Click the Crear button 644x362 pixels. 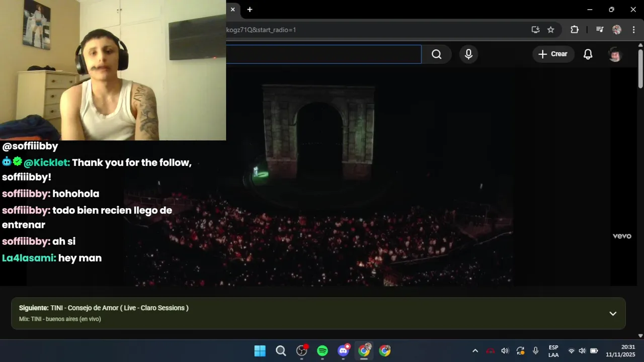pyautogui.click(x=553, y=54)
